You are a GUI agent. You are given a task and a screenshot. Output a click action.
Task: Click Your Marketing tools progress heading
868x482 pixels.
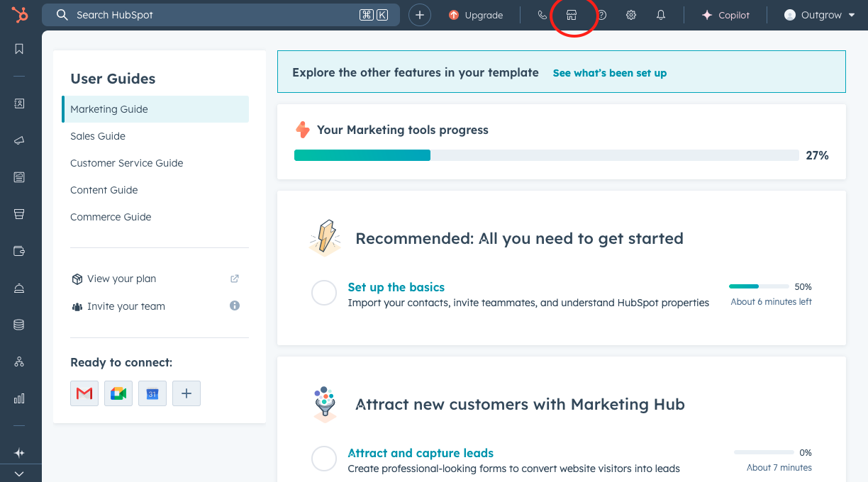coord(403,130)
